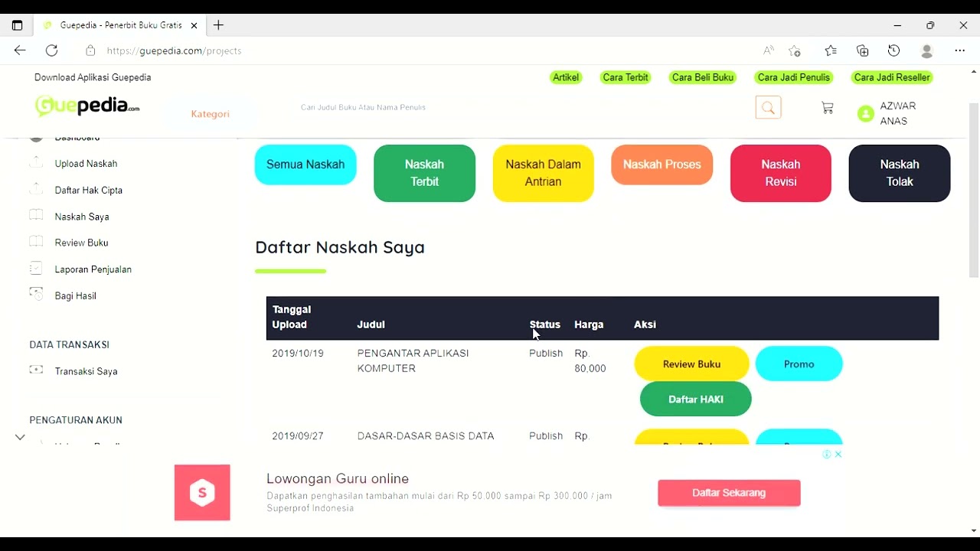This screenshot has width=980, height=551.
Task: Click the Review Buku book icon
Action: [x=36, y=242]
